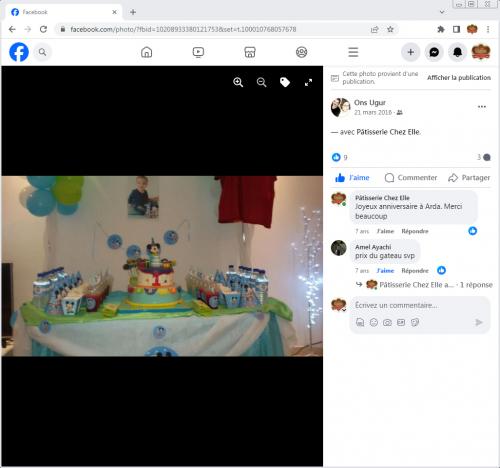This screenshot has width=500, height=468.
Task: Toggle browser side panel
Action: coord(456,29)
